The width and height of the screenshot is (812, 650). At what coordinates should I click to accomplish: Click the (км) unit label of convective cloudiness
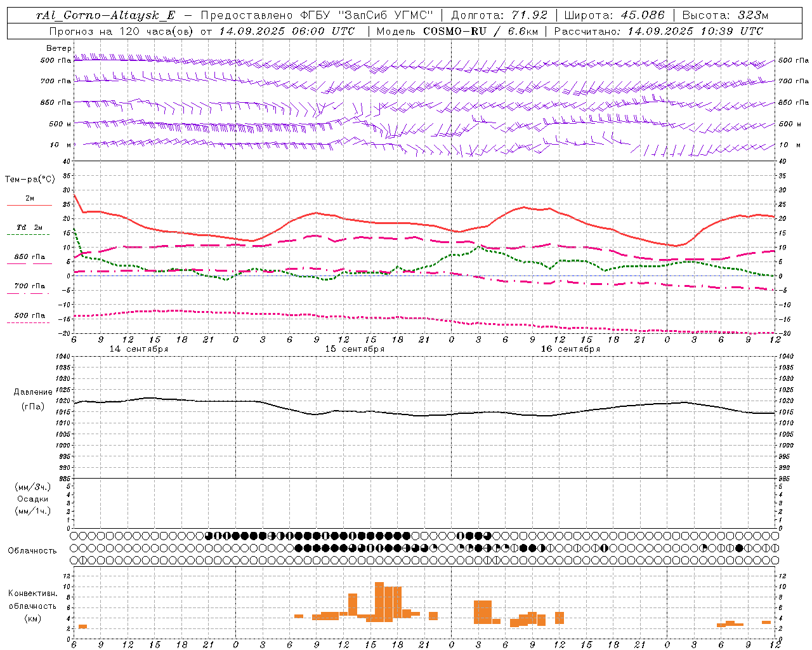32,618
